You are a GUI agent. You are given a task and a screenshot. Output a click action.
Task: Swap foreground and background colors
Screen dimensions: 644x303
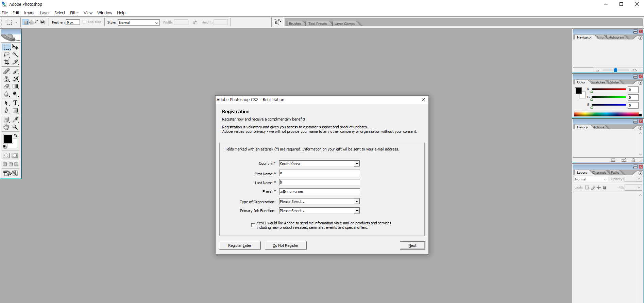pos(16,136)
